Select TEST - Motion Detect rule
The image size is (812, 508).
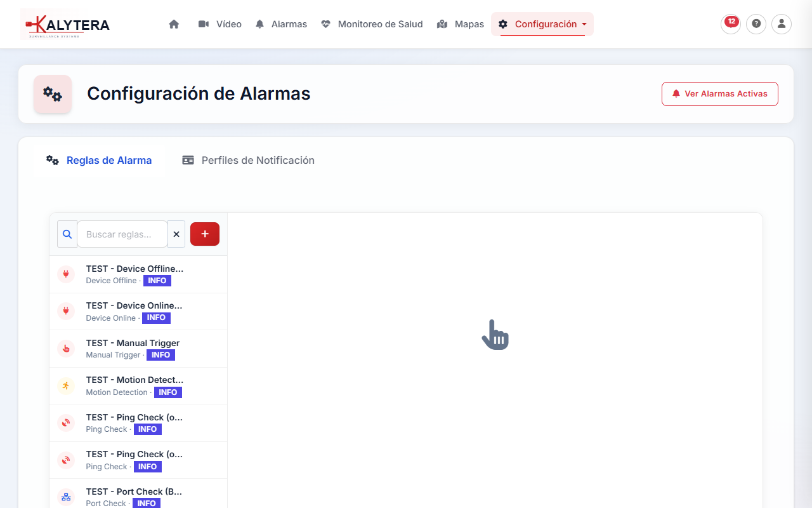[138, 386]
